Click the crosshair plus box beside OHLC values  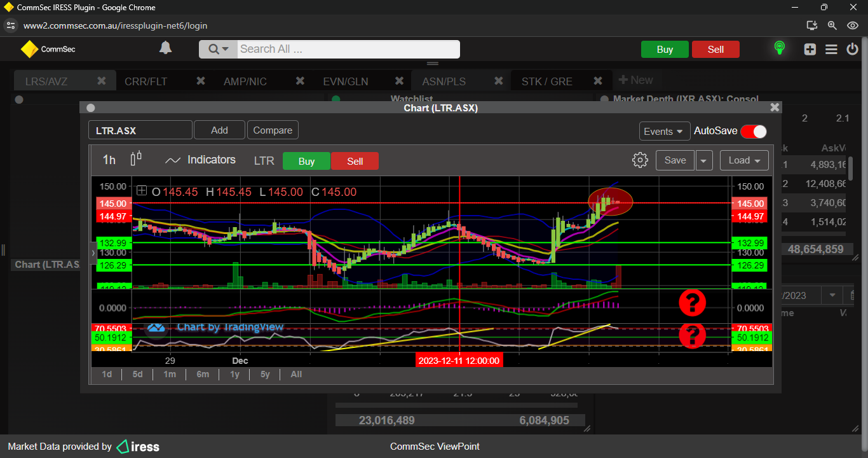[142, 191]
